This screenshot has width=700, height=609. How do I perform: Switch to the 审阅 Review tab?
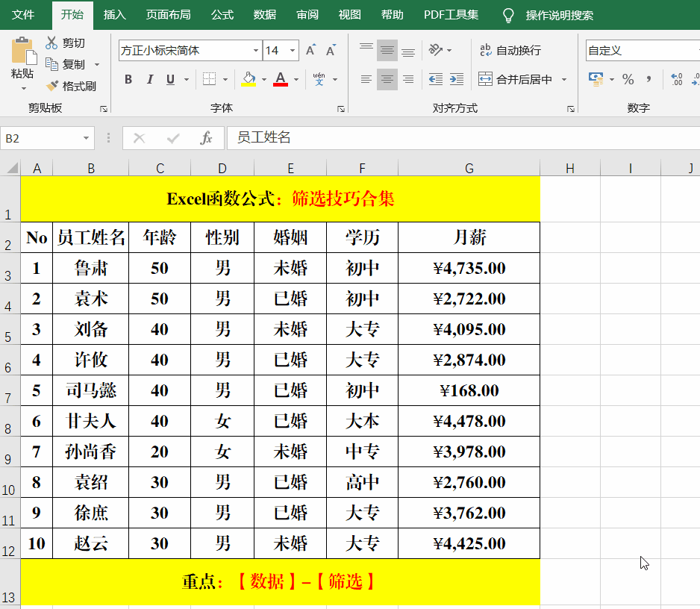click(307, 15)
